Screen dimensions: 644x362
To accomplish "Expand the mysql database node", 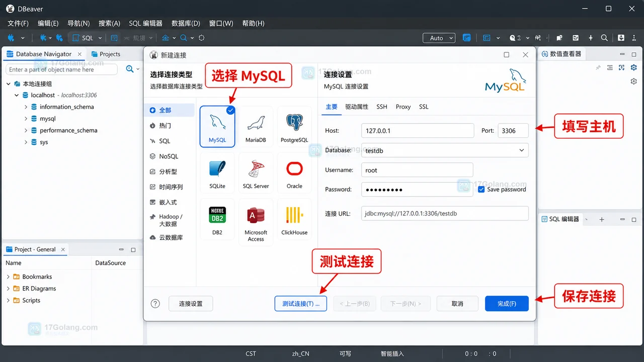I will click(x=26, y=119).
